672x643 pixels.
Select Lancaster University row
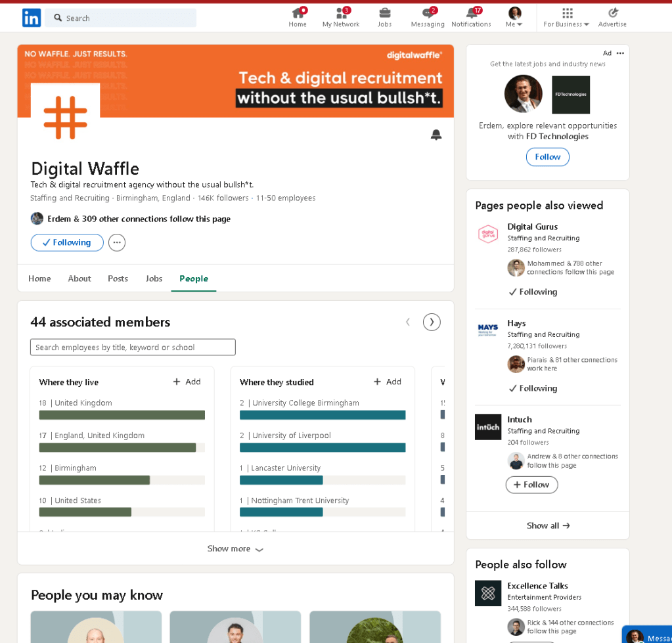[x=323, y=474]
